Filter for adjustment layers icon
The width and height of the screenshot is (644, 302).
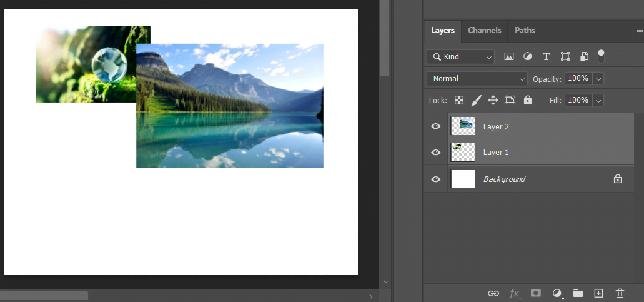[x=527, y=57]
